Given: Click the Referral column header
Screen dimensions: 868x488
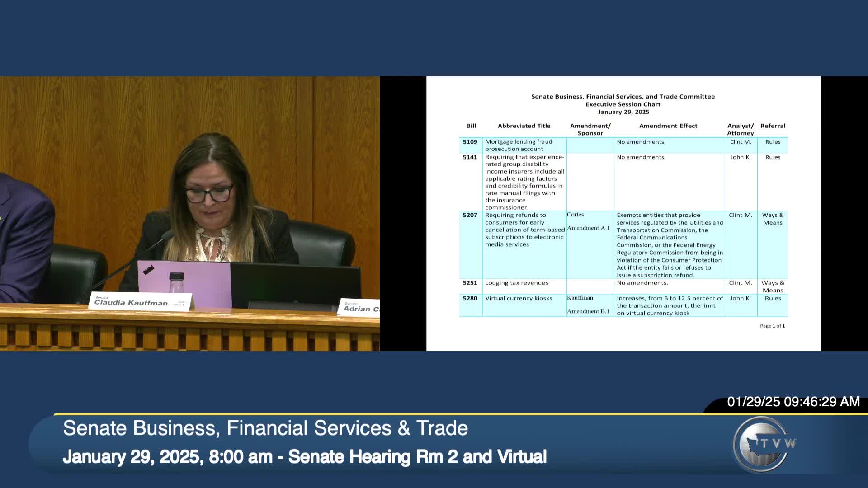Looking at the screenshot, I should [x=773, y=126].
